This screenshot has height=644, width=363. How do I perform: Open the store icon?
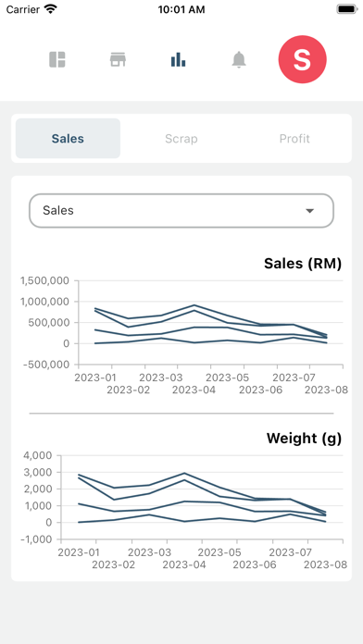(118, 59)
